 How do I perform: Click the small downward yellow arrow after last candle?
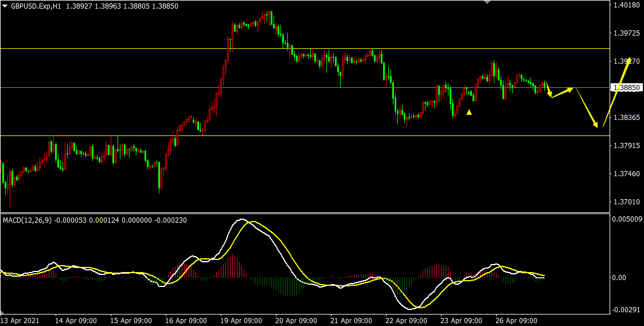[x=548, y=90]
